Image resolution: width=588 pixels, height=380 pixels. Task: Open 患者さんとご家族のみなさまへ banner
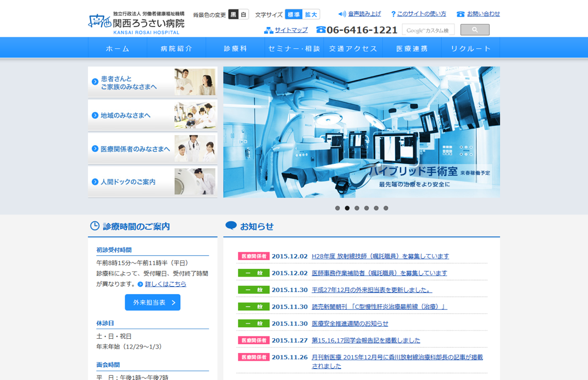pyautogui.click(x=153, y=82)
